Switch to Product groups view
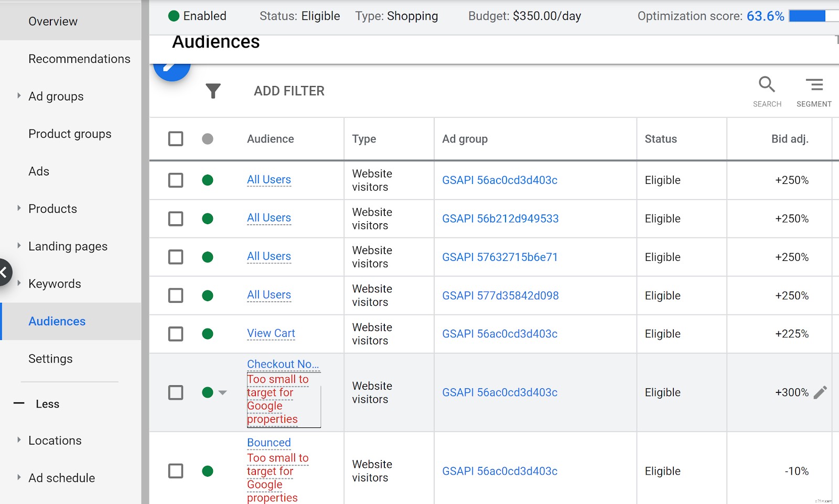 coord(70,134)
